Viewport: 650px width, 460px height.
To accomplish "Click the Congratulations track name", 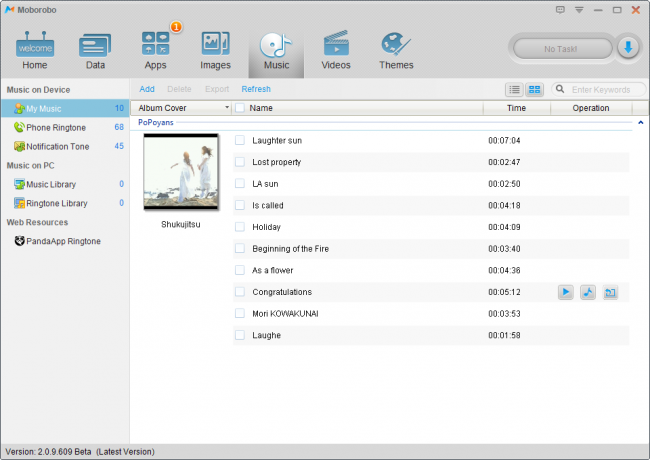I will click(x=282, y=292).
